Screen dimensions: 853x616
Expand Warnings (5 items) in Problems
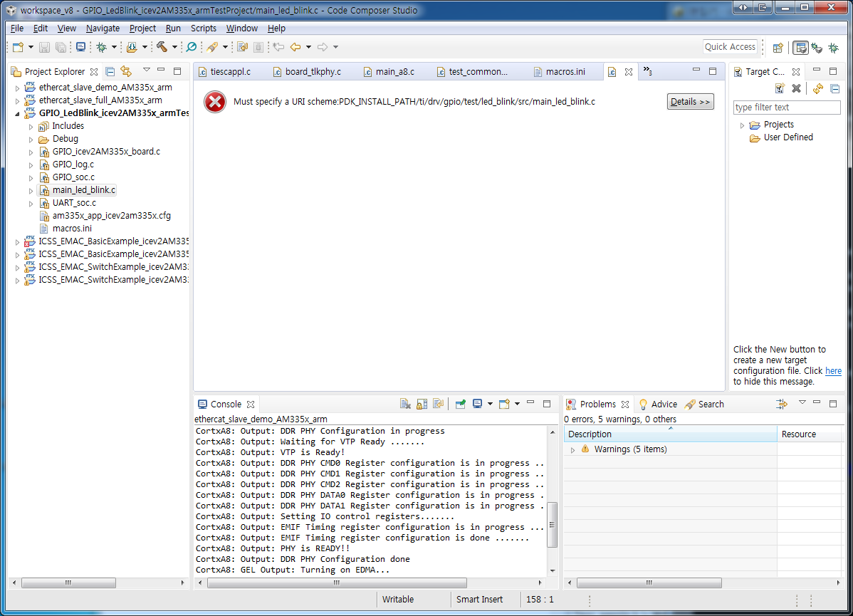click(x=572, y=450)
